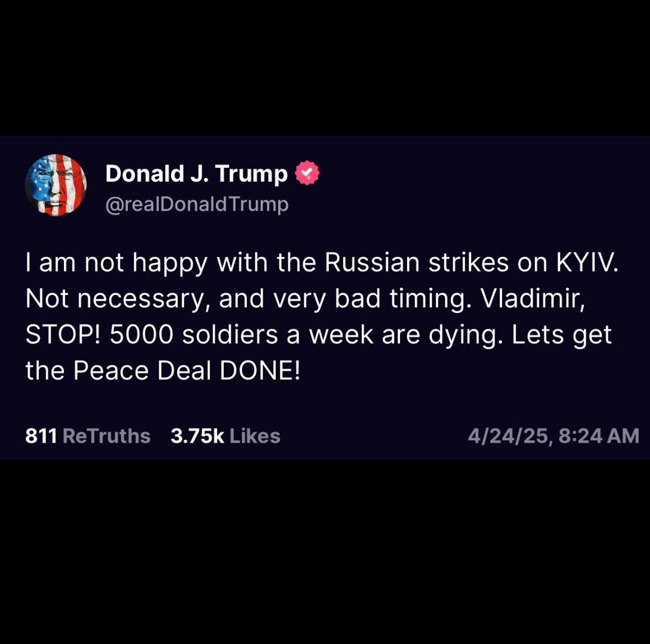View the 811 ReTruths list

pyautogui.click(x=88, y=436)
